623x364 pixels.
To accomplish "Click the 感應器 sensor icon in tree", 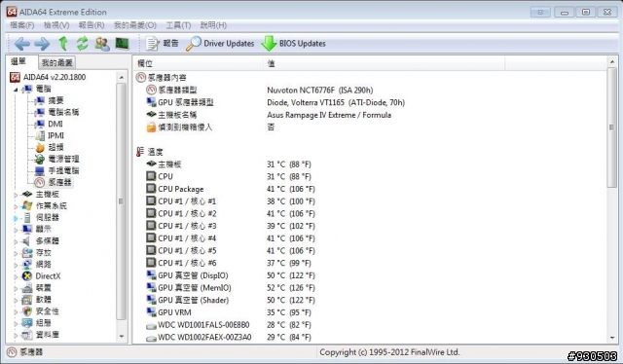I will (x=39, y=182).
